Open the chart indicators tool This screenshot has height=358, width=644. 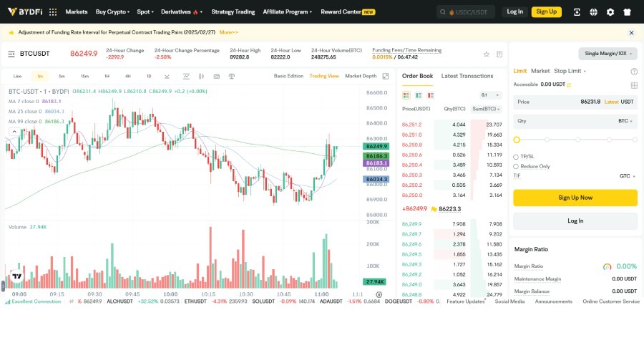pos(186,76)
